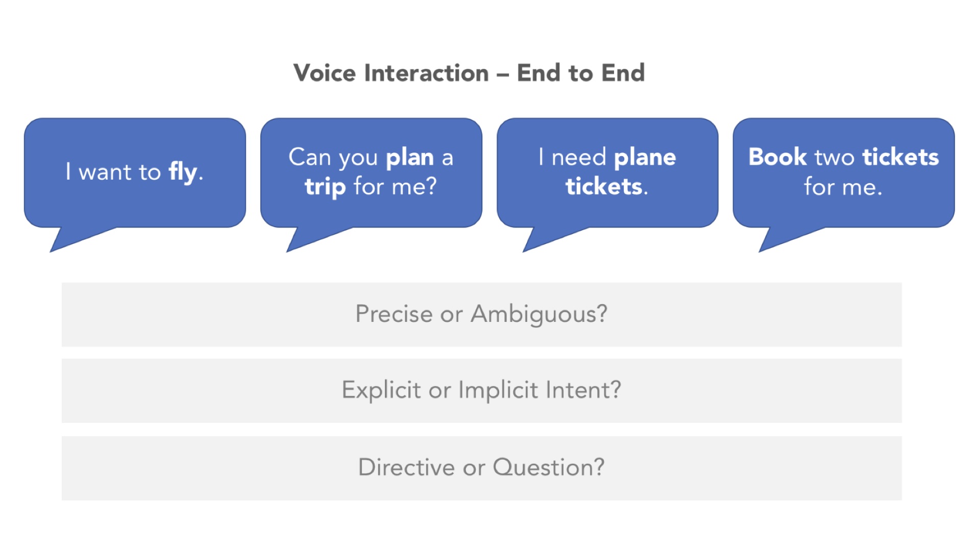Click the "Voice Interaction – End to End" title

(x=469, y=73)
